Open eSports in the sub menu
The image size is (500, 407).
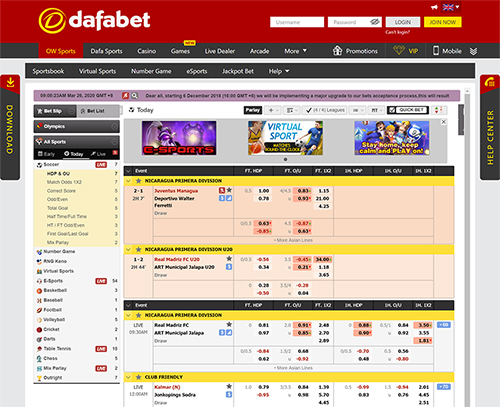point(197,71)
